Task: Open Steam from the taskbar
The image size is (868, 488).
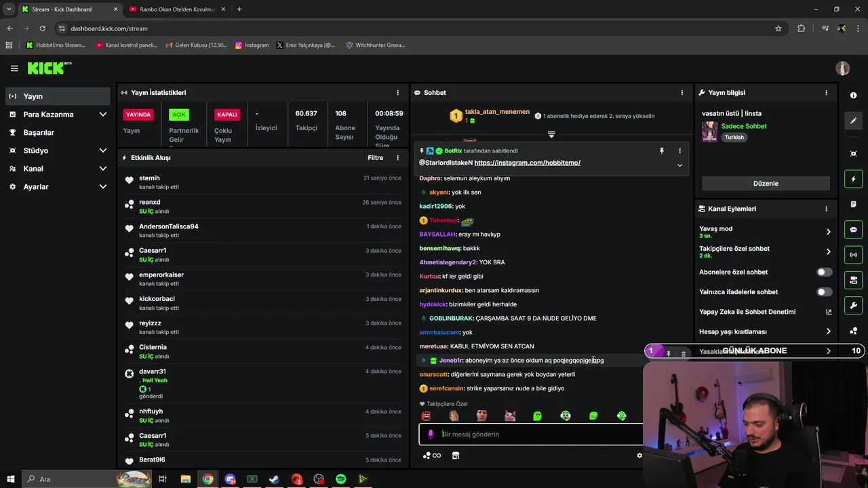Action: click(x=274, y=479)
